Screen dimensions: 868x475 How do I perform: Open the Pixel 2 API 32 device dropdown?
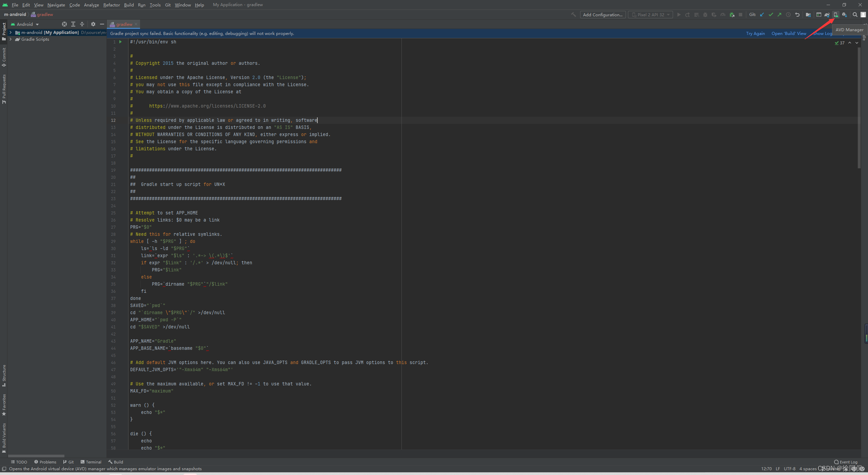pyautogui.click(x=650, y=15)
